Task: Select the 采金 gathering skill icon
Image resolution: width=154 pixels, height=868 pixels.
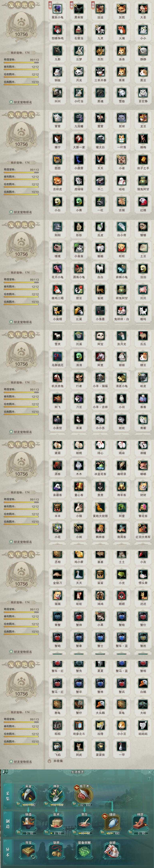Action: tap(28, 795)
